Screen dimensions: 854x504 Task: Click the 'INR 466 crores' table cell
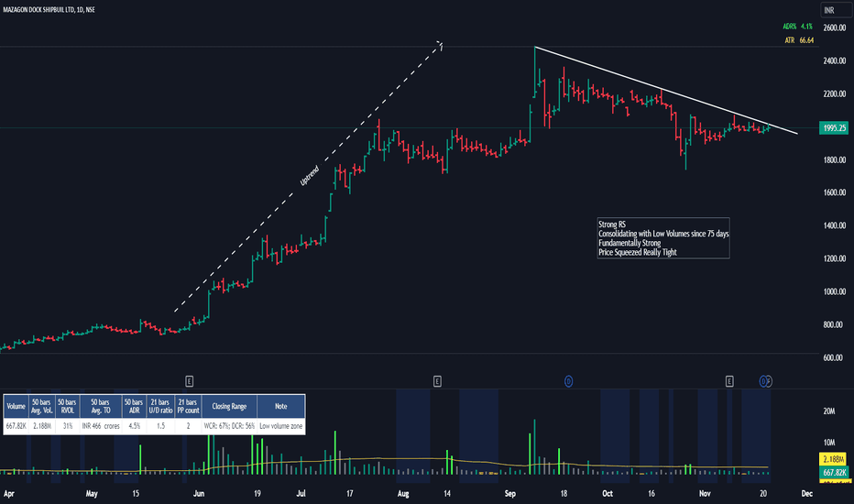click(x=100, y=426)
